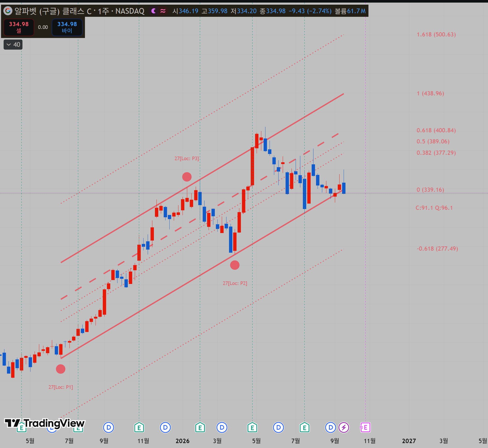Viewport: 488px width, 448px height.
Task: Click the 1.618 (500.63) Fibonacci level label
Action: (436, 34)
